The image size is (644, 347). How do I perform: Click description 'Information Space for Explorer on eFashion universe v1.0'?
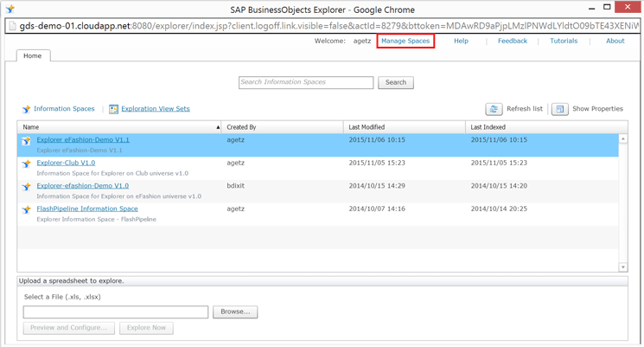click(x=119, y=196)
